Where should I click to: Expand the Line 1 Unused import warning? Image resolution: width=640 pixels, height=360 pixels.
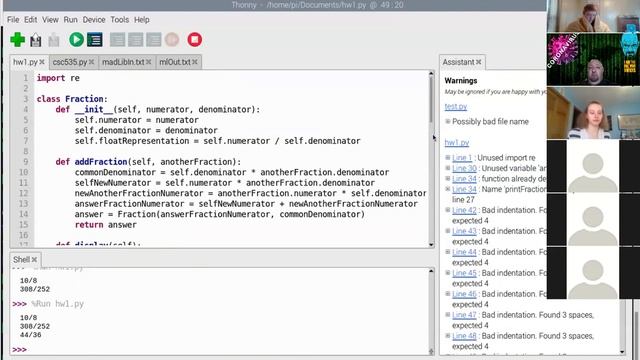(448, 157)
